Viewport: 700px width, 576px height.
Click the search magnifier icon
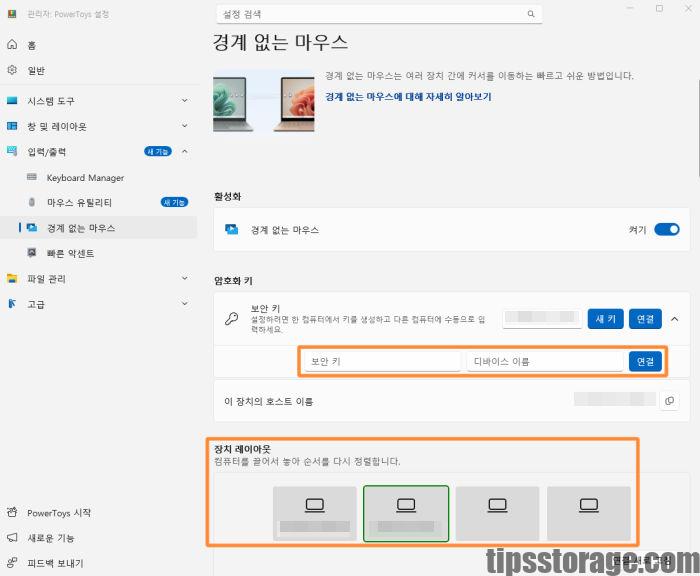(531, 14)
